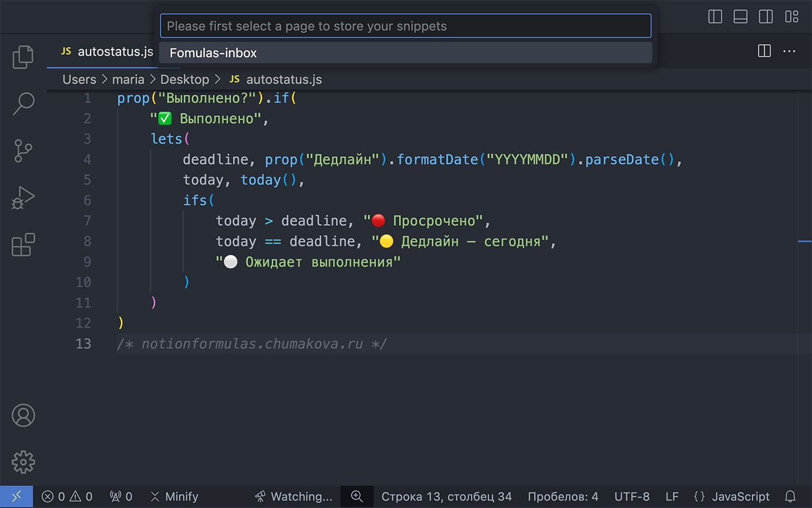Click the Строка 13, столбец 34 cursor position
Image resolution: width=812 pixels, height=508 pixels.
click(447, 497)
